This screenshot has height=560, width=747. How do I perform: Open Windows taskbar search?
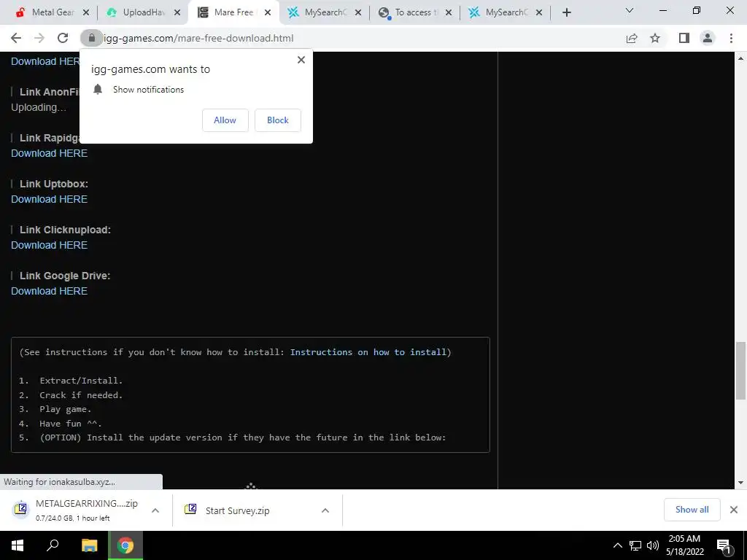tap(53, 545)
